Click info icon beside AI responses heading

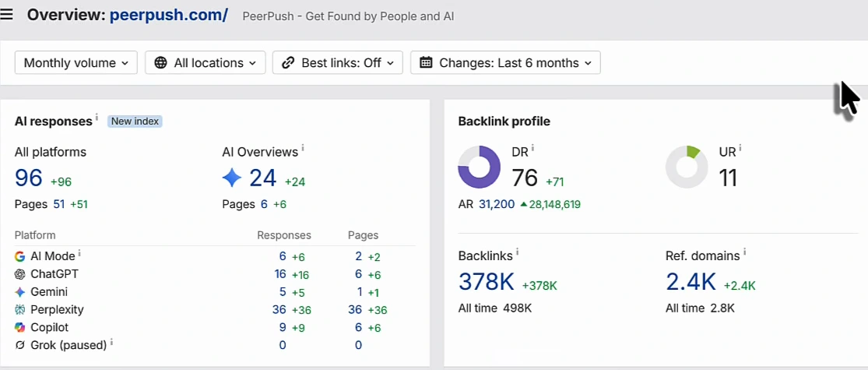(x=97, y=118)
